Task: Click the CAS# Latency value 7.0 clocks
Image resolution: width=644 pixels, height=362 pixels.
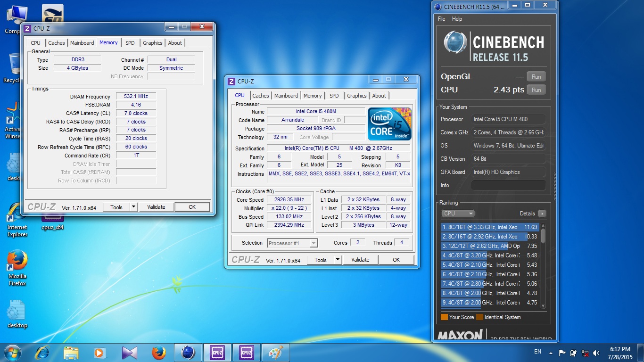Action: (136, 113)
